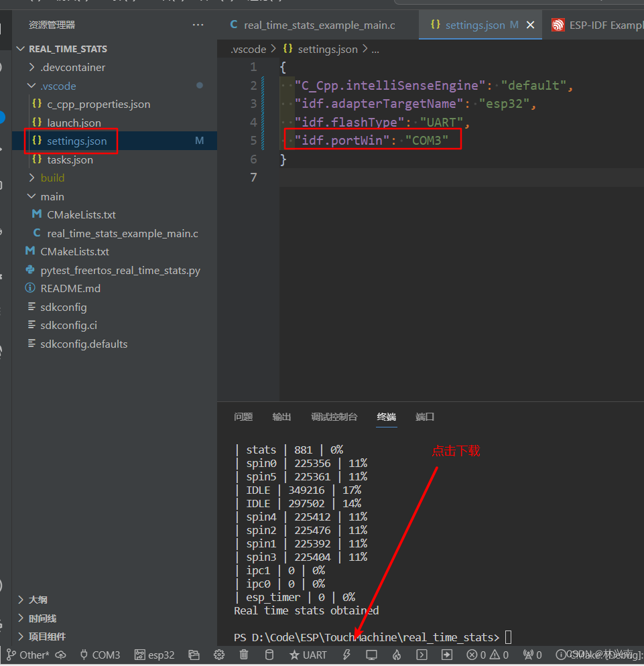644x666 pixels.
Task: Open SDK configuration editor gear icon
Action: pyautogui.click(x=219, y=655)
